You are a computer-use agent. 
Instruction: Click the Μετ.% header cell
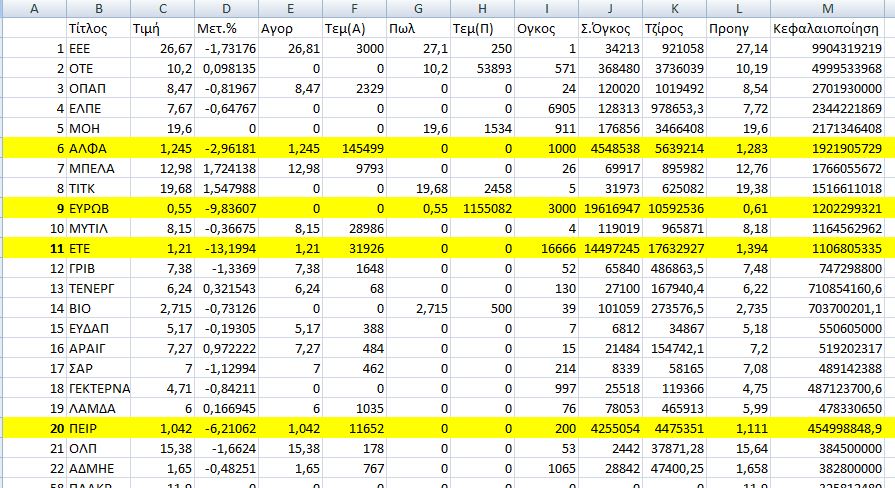point(227,29)
